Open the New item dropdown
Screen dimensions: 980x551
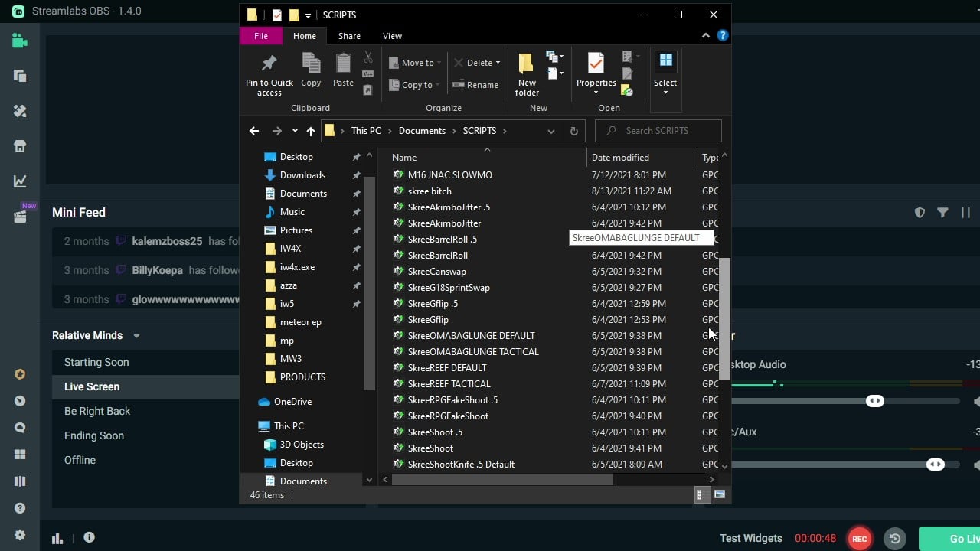[554, 57]
